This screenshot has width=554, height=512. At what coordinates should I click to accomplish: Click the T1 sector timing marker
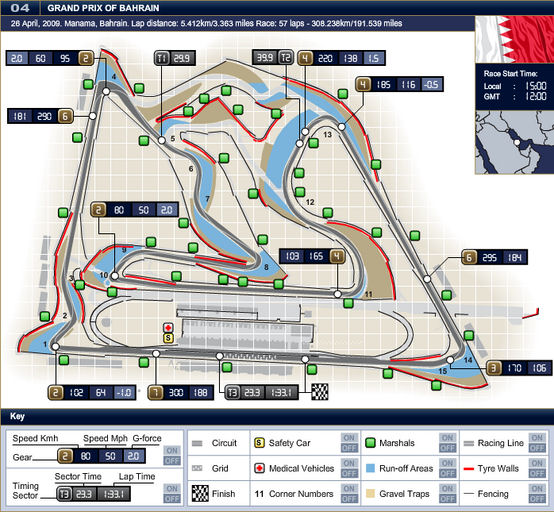coord(162,58)
